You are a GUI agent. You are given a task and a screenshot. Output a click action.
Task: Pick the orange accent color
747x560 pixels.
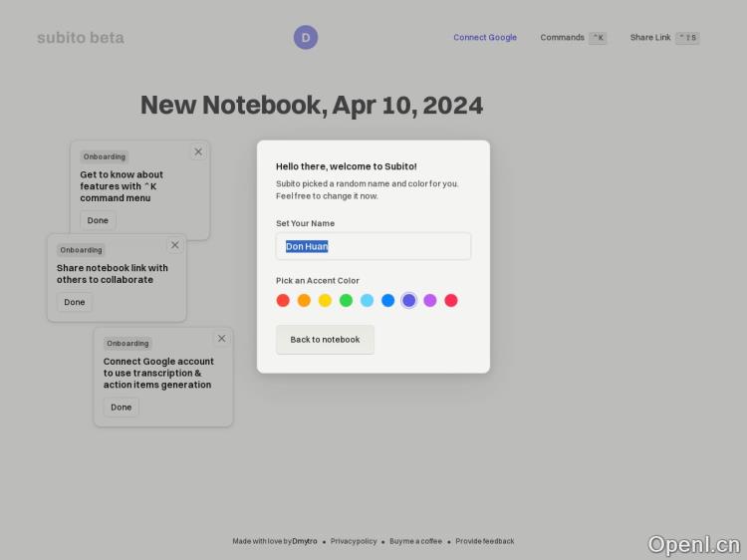click(x=304, y=300)
